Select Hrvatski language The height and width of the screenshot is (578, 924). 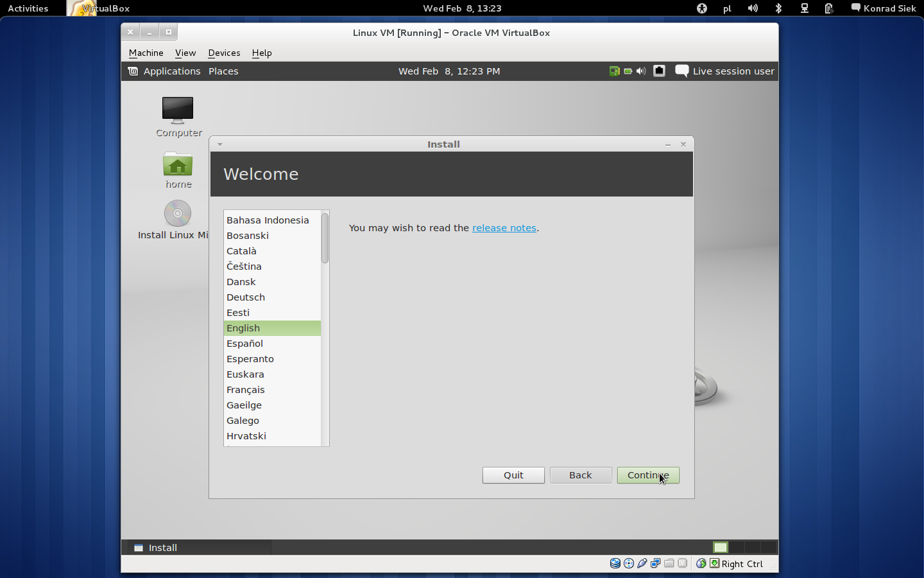click(272, 436)
